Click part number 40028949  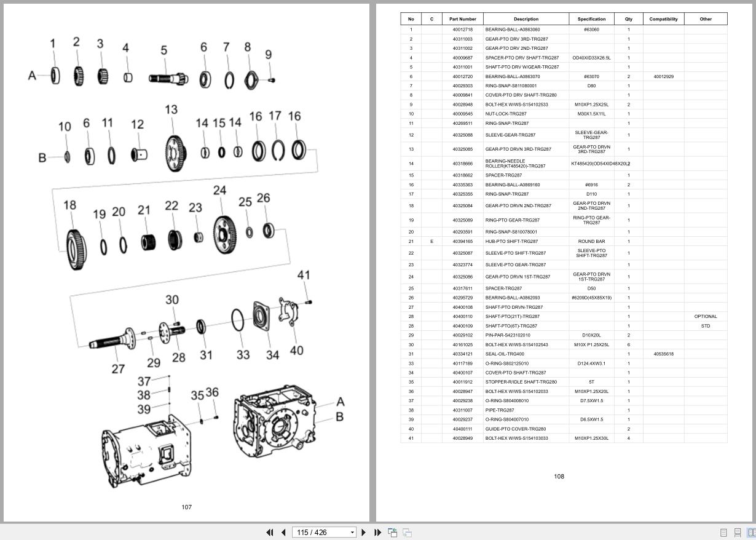(463, 439)
